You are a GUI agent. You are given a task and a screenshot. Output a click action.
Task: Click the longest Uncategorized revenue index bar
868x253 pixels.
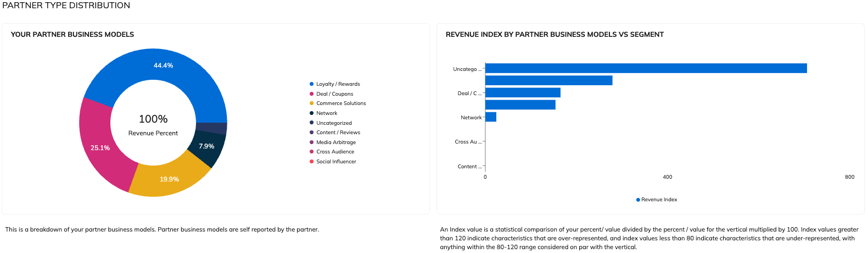tap(646, 68)
